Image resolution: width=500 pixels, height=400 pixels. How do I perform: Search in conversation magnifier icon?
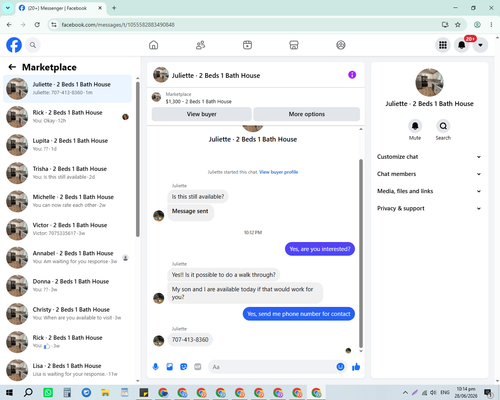pyautogui.click(x=443, y=126)
